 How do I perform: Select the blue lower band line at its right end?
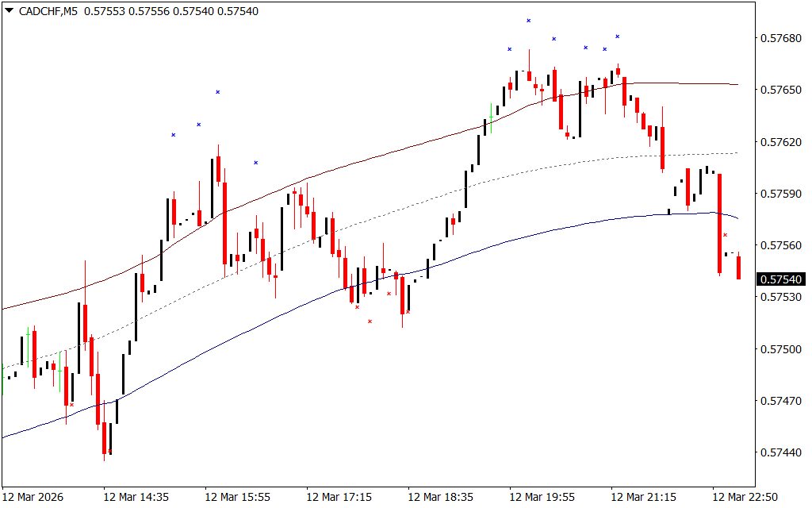(736, 217)
